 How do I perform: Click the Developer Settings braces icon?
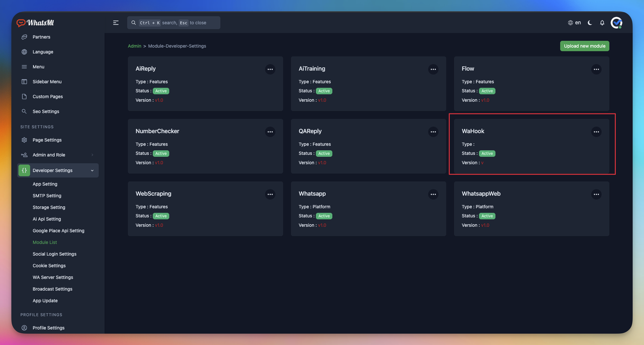coord(24,170)
